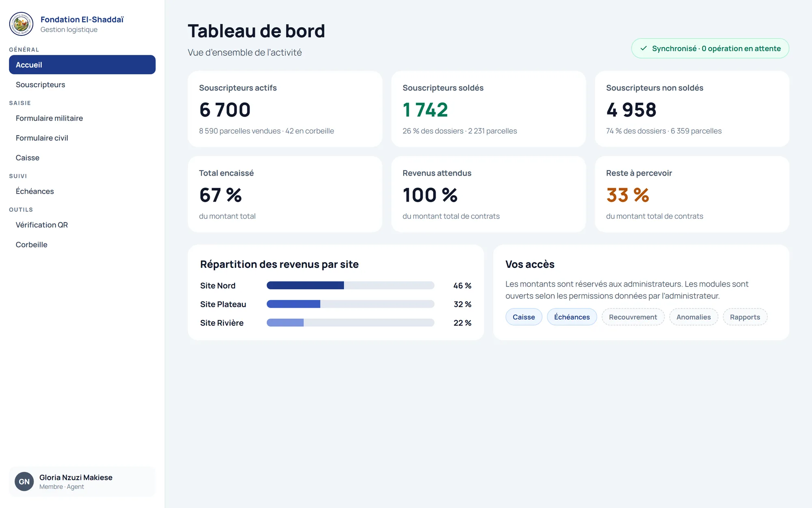Click the 22 % value
This screenshot has width=812, height=508.
[x=462, y=323]
